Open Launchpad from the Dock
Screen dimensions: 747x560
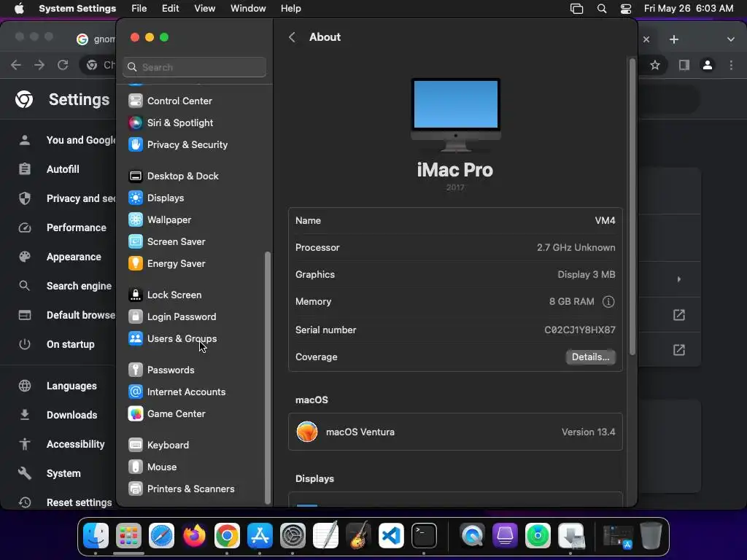pyautogui.click(x=128, y=536)
